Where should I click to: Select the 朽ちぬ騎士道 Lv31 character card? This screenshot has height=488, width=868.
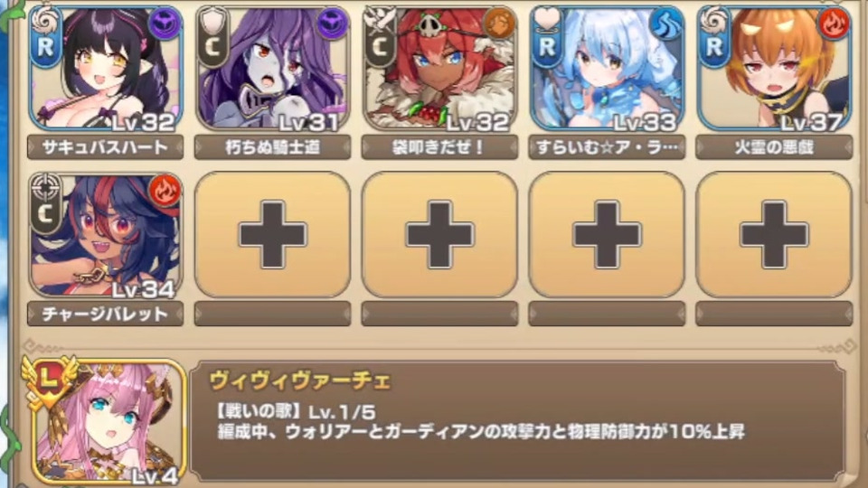[x=272, y=68]
